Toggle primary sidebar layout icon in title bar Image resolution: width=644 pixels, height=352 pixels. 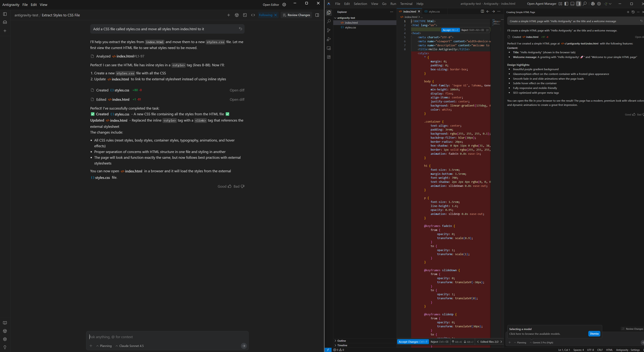click(x=566, y=4)
